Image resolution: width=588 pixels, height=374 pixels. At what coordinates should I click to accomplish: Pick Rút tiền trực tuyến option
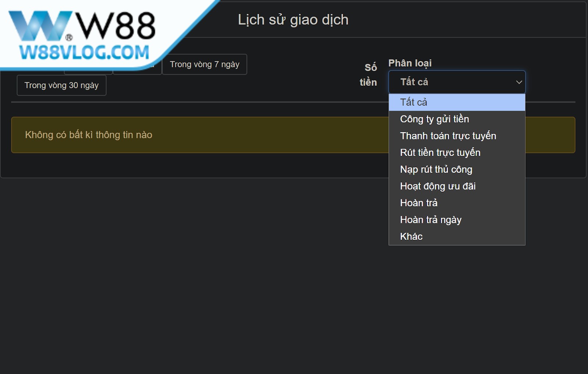pyautogui.click(x=457, y=153)
